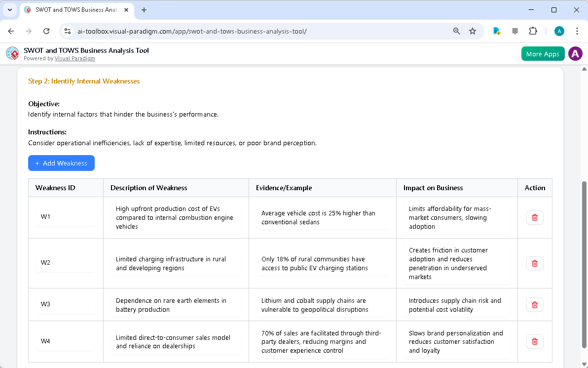Screen dimensions: 588x368
Task: Open the file download icon in the toolbar
Action: (496, 31)
